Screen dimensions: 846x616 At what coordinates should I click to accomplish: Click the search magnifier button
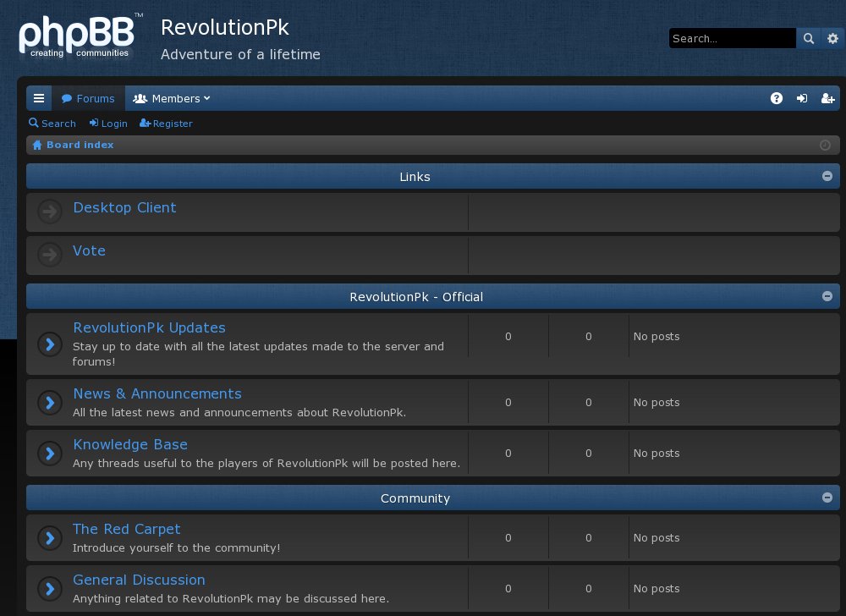[x=809, y=38]
